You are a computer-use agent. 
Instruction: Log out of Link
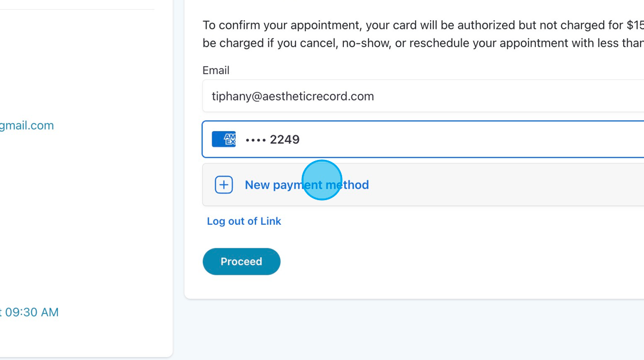pos(244,221)
